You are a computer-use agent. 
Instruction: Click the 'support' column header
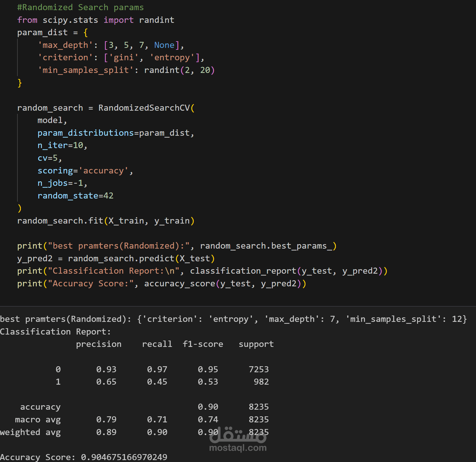pos(256,344)
